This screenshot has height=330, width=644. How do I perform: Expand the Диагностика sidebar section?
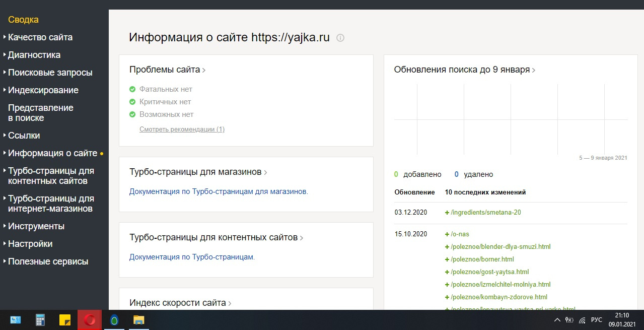click(x=34, y=55)
